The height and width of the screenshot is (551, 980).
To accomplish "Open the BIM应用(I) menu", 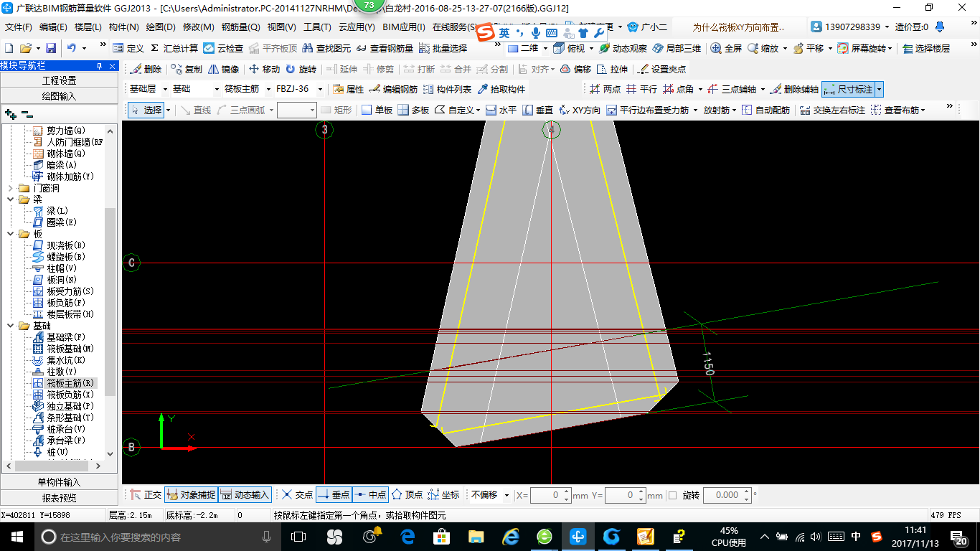I will click(403, 27).
